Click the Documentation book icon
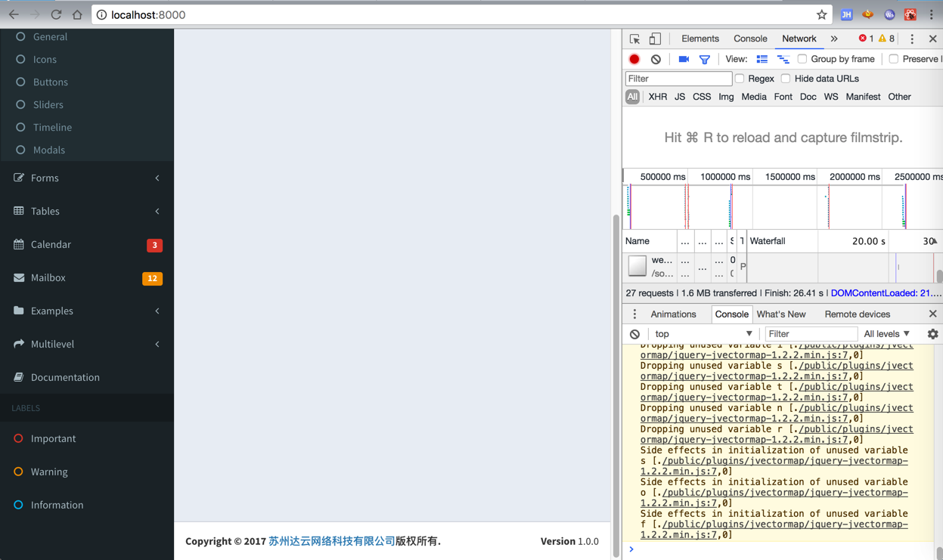The height and width of the screenshot is (560, 943). 19,377
